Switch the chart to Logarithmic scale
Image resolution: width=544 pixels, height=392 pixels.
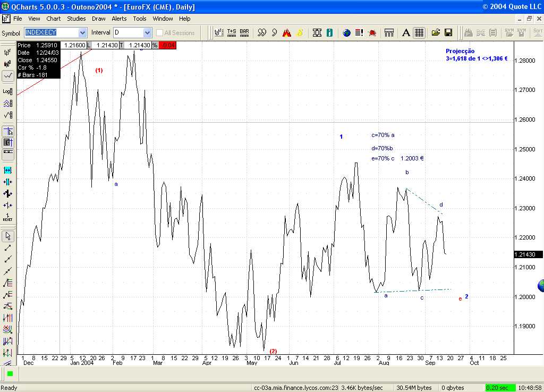[x=7, y=91]
